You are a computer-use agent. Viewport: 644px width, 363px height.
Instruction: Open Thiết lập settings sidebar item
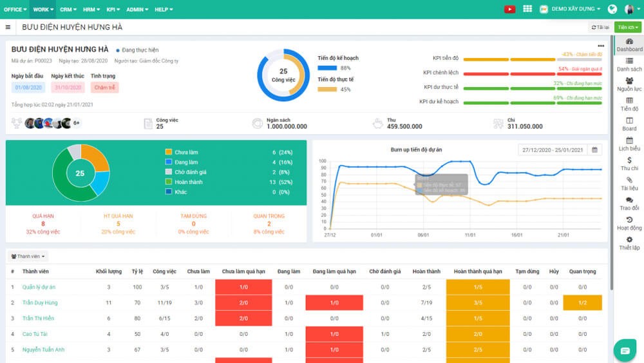629,243
